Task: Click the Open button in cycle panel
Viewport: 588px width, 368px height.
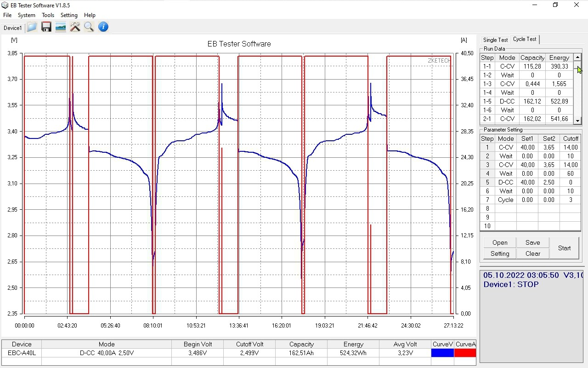Action: click(500, 242)
